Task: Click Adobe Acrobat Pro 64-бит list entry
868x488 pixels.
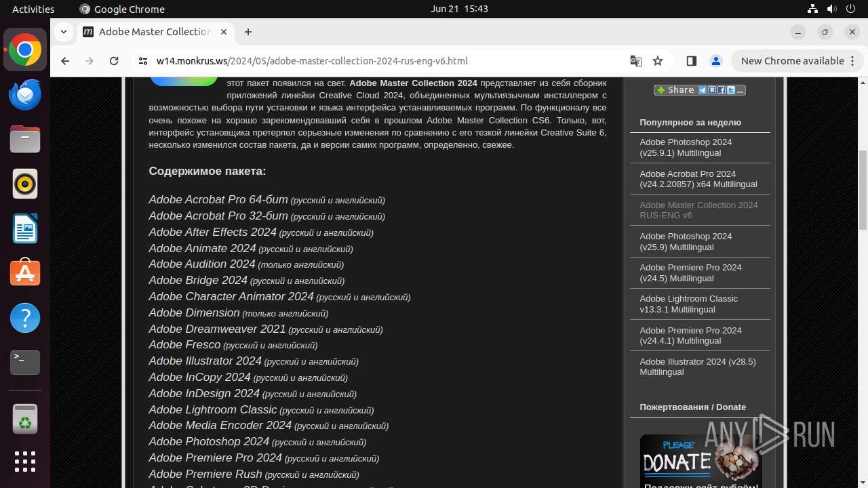Action: point(267,200)
